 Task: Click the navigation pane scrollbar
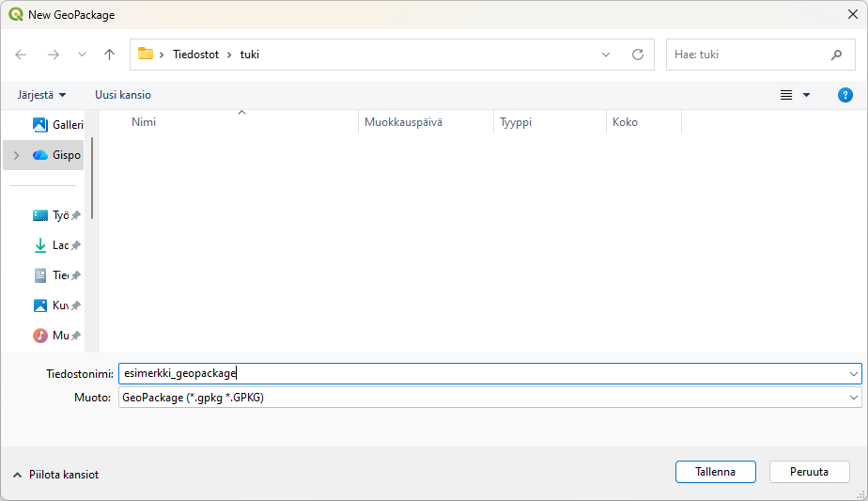[92, 178]
